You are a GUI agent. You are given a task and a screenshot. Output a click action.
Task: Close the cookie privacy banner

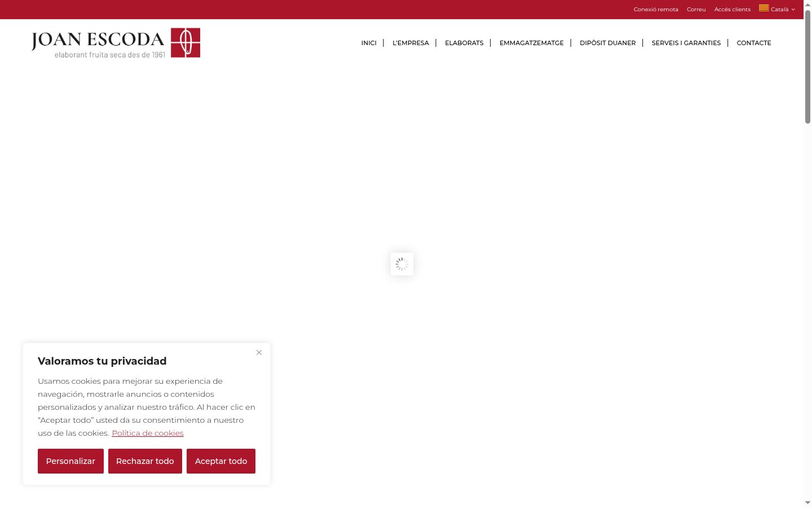tap(259, 353)
